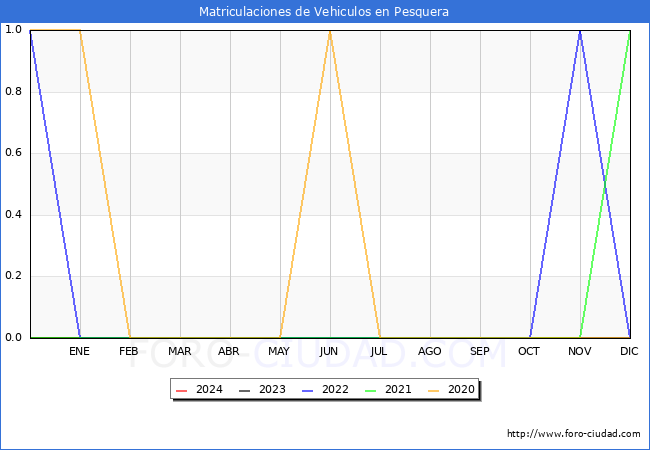Click the OCT month axis label

(x=529, y=351)
